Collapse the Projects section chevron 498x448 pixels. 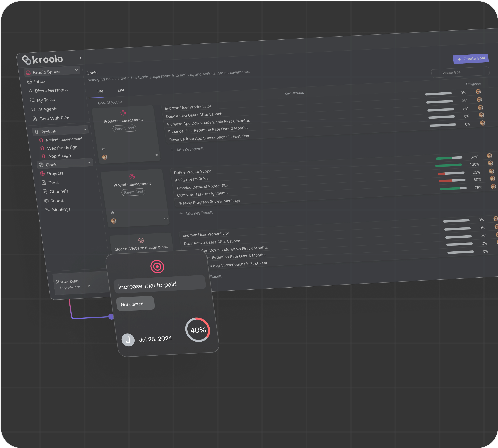[85, 130]
